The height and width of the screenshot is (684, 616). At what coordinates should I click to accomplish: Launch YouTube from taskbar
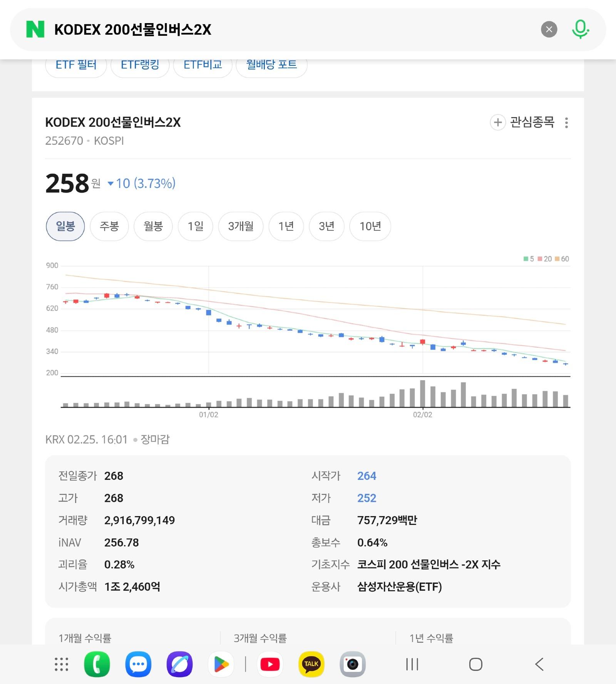[x=270, y=664]
